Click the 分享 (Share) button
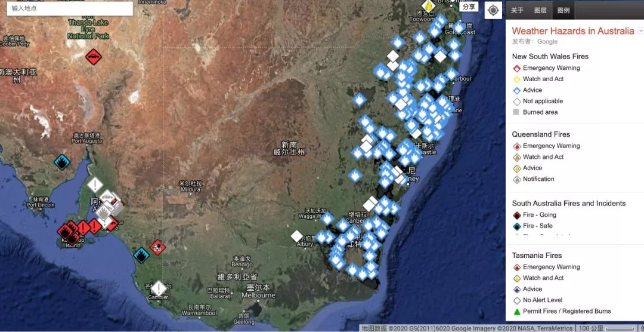Image resolution: width=644 pixels, height=332 pixels. [x=469, y=7]
